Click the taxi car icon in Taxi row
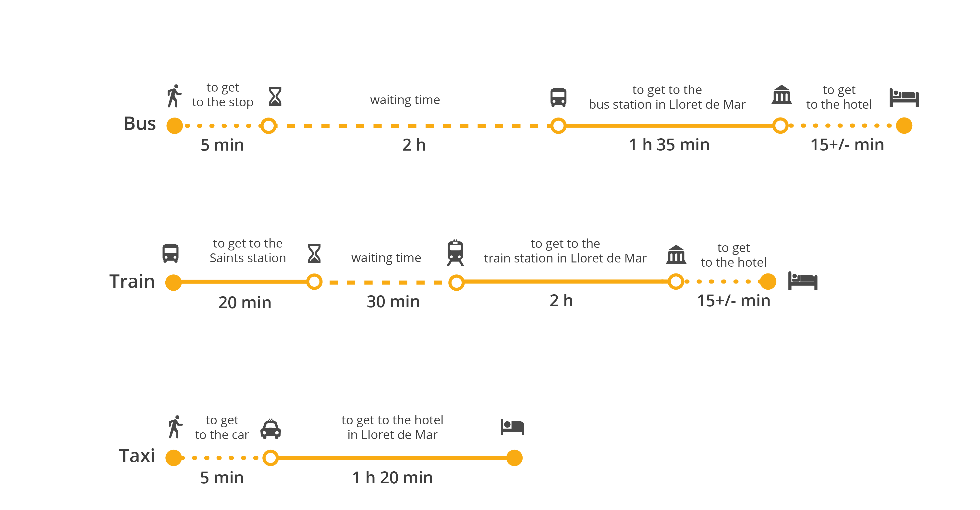This screenshot has height=510, width=980. coord(270,429)
